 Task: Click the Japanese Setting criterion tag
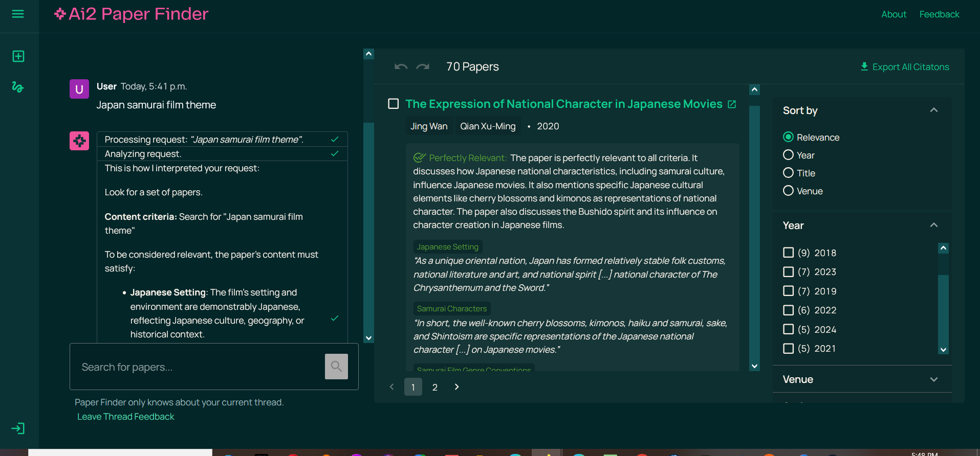pyautogui.click(x=448, y=247)
